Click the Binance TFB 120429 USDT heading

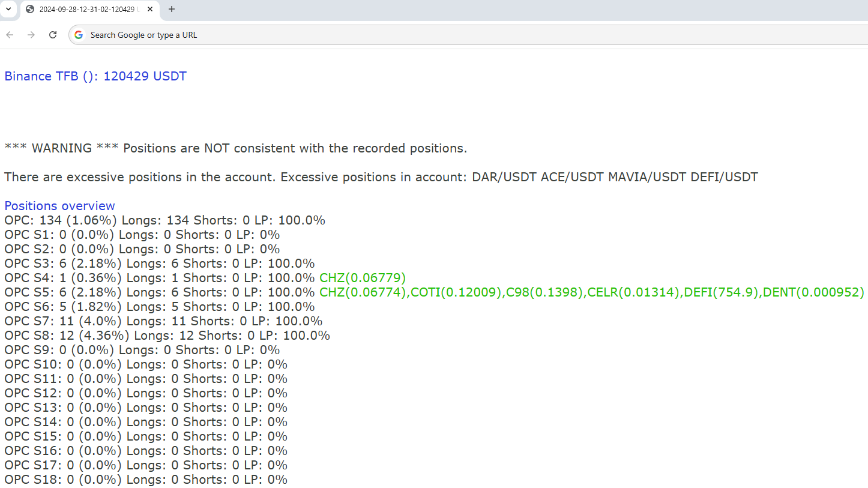click(95, 76)
